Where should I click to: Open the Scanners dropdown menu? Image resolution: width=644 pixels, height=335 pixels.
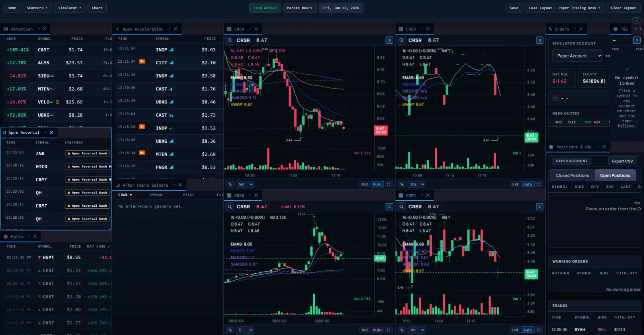click(37, 8)
